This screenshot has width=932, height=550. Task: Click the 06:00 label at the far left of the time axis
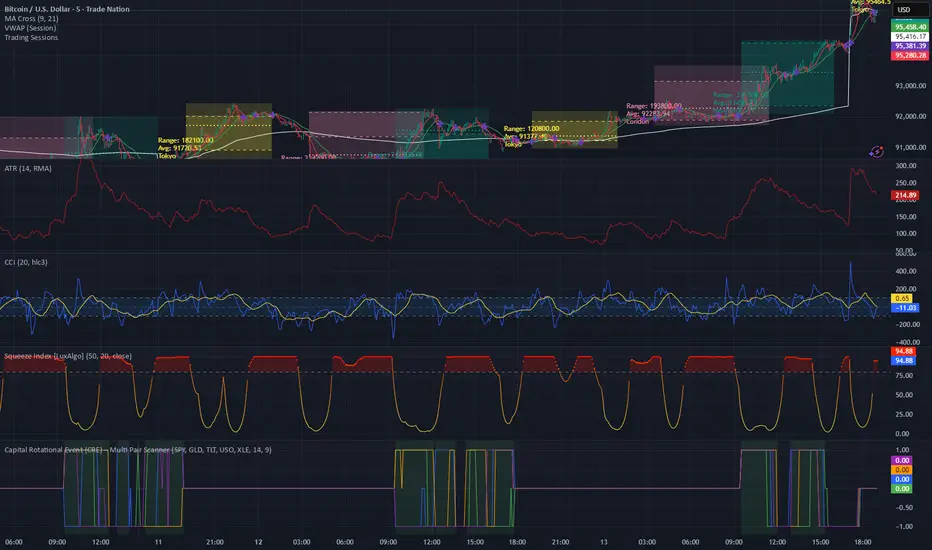click(14, 542)
